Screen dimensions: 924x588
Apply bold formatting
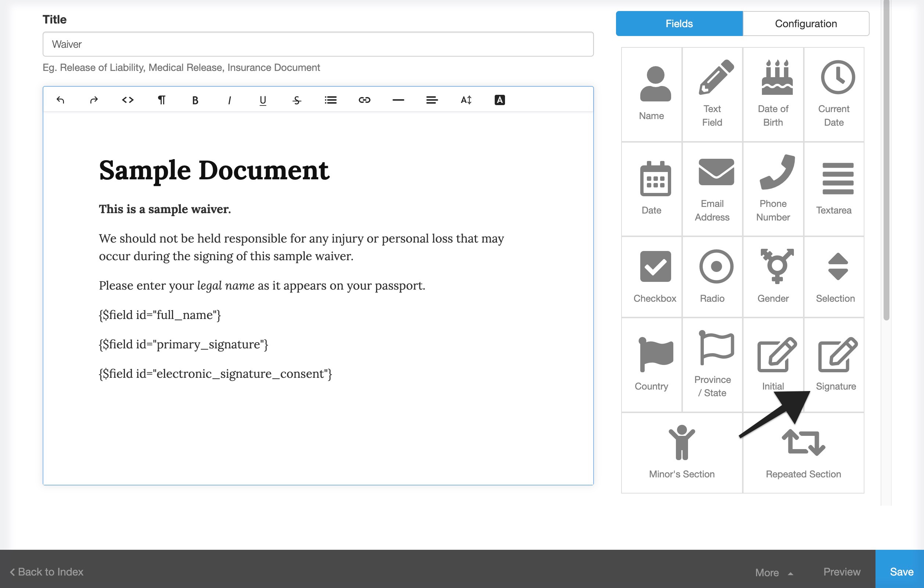tap(195, 100)
